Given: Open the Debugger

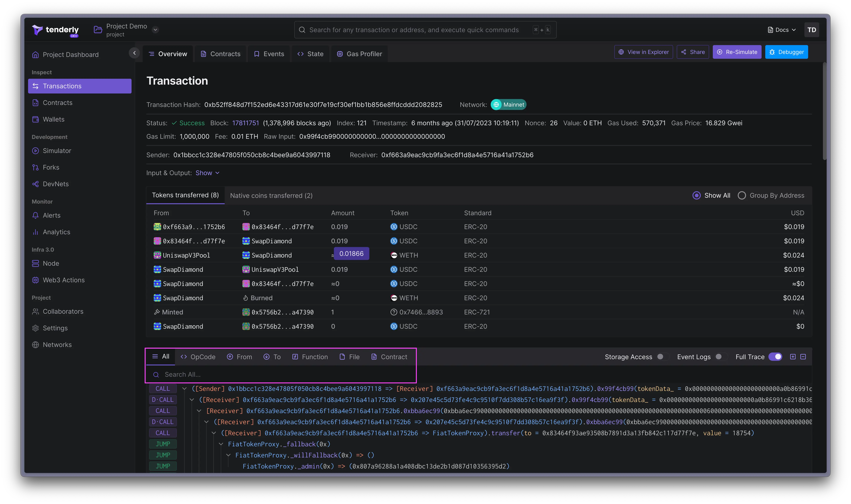Looking at the screenshot, I should tap(787, 52).
